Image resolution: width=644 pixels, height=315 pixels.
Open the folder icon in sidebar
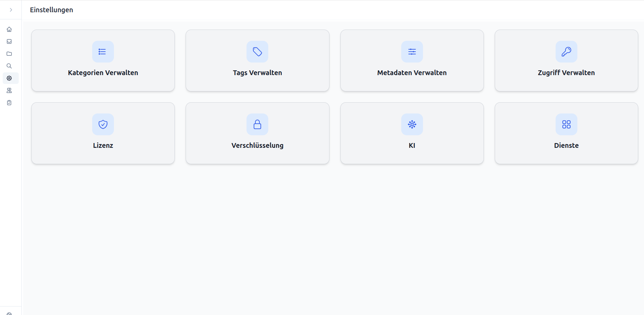click(9, 54)
